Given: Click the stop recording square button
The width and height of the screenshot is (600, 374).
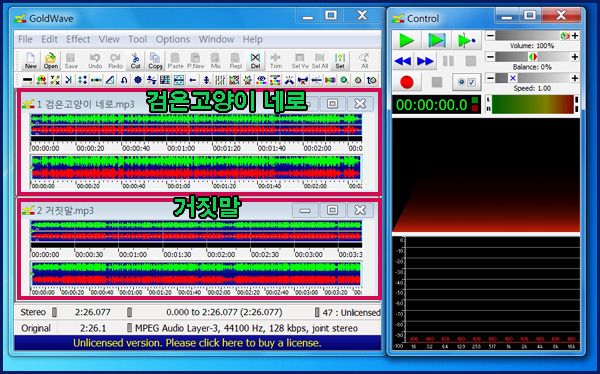Looking at the screenshot, I should [x=437, y=82].
